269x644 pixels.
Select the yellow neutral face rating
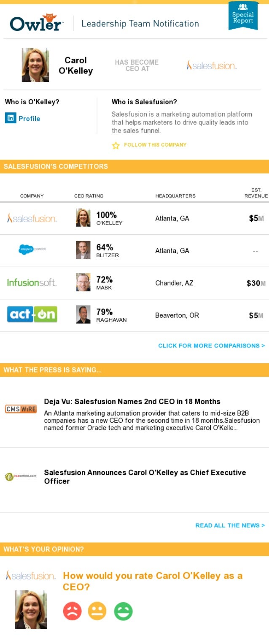(x=97, y=611)
